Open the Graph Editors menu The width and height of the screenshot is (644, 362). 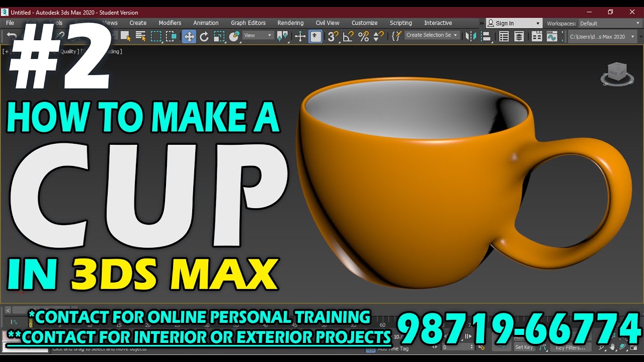click(248, 23)
